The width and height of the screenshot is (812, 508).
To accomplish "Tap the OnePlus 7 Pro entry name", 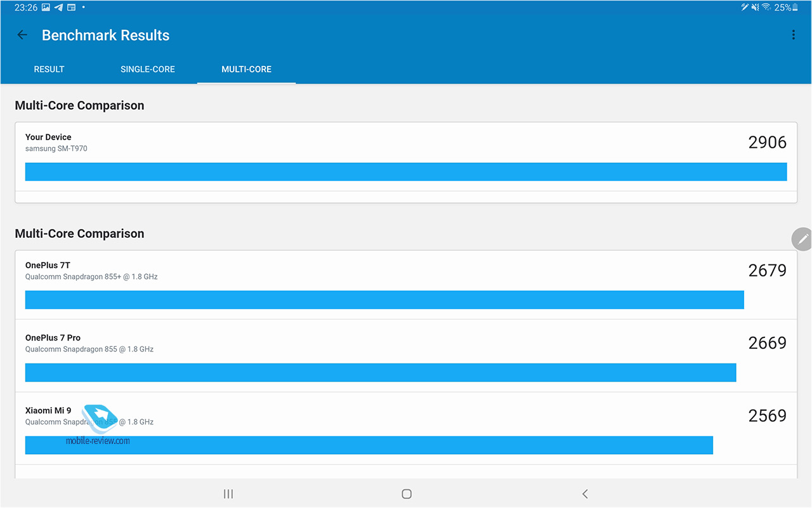I will click(x=53, y=337).
